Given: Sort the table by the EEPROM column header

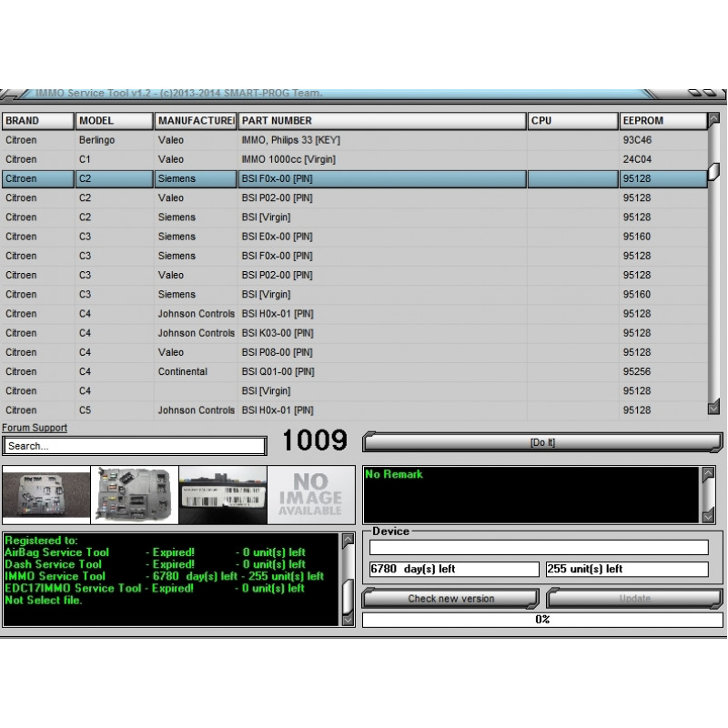Looking at the screenshot, I should (x=646, y=120).
